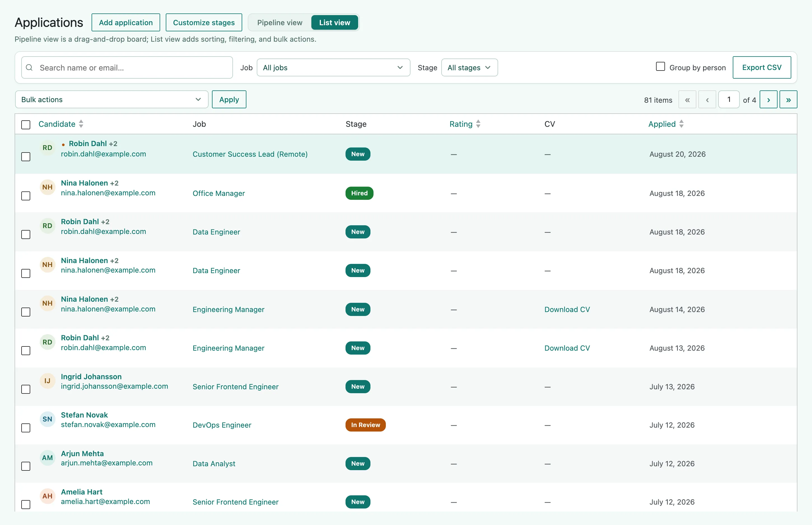
Task: Sort by Rating column arrows
Action: [478, 124]
